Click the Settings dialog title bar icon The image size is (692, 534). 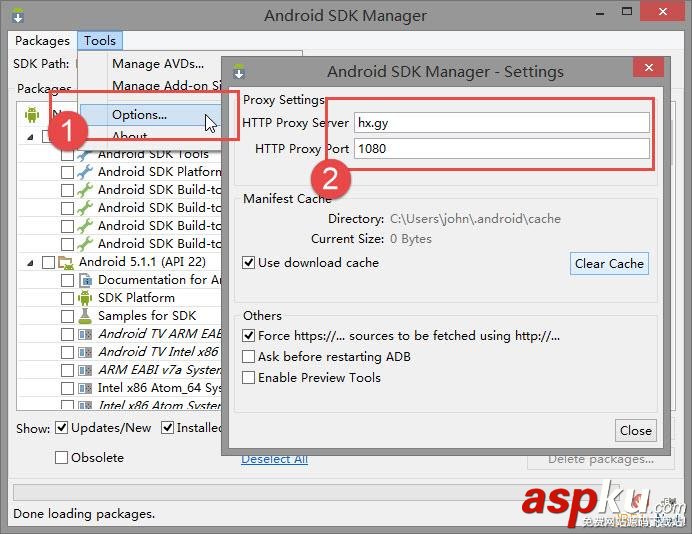point(239,71)
